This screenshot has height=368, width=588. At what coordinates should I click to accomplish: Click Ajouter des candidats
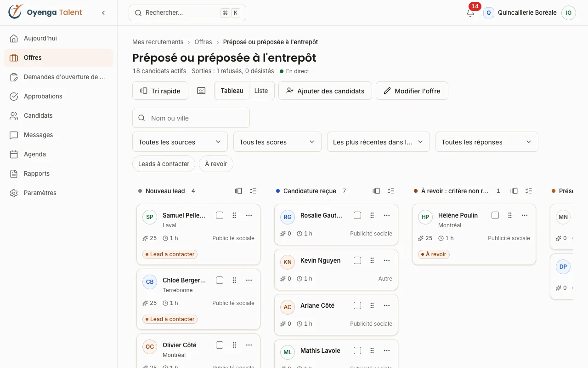point(325,91)
